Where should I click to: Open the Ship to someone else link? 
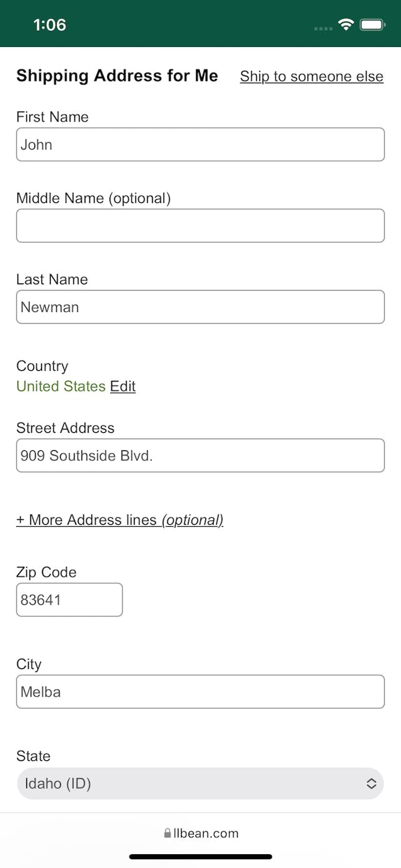pyautogui.click(x=311, y=76)
